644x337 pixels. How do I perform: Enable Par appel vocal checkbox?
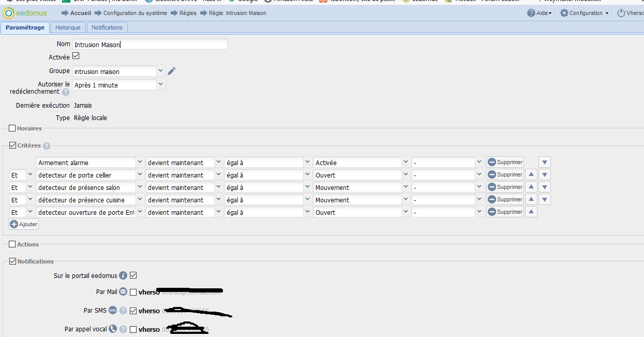(x=133, y=329)
